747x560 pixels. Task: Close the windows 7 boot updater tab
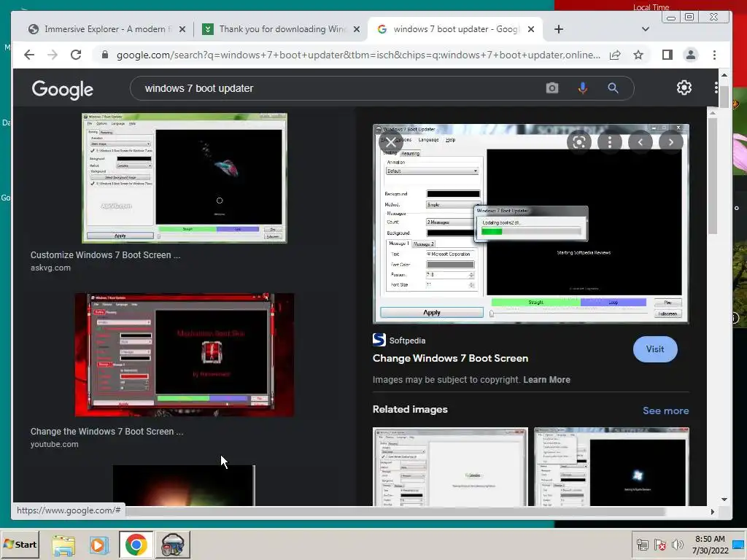pos(531,29)
